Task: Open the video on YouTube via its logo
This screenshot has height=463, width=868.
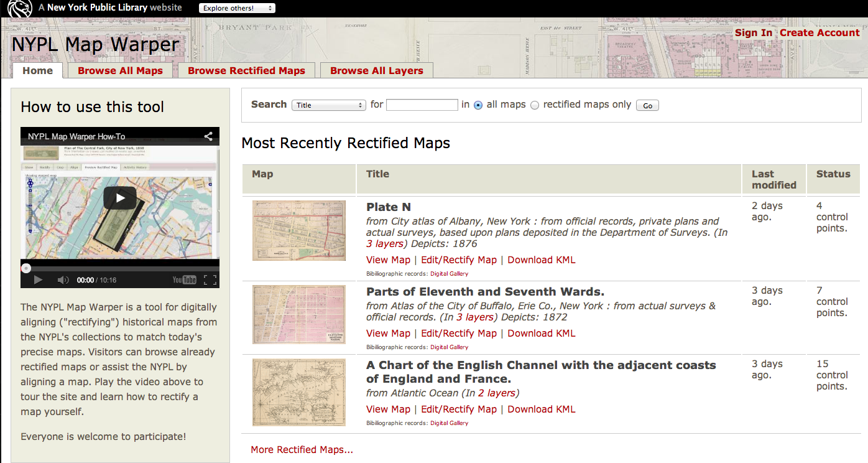Action: pyautogui.click(x=185, y=280)
